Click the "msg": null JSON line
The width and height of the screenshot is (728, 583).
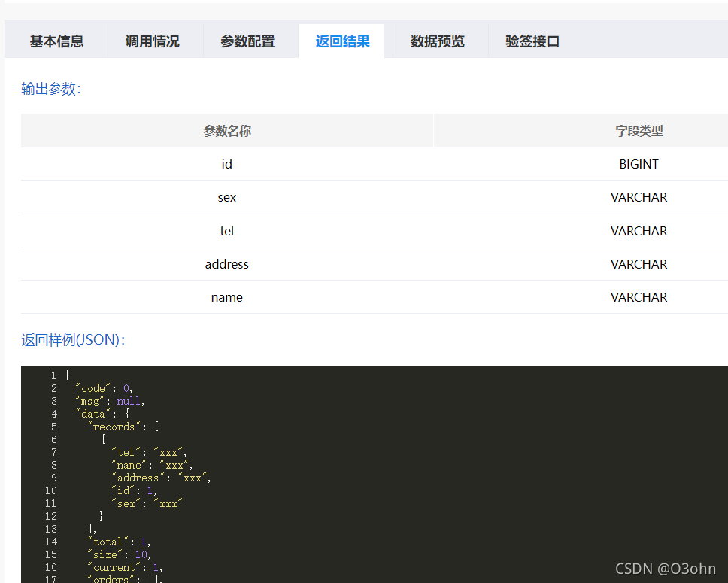[x=110, y=402]
